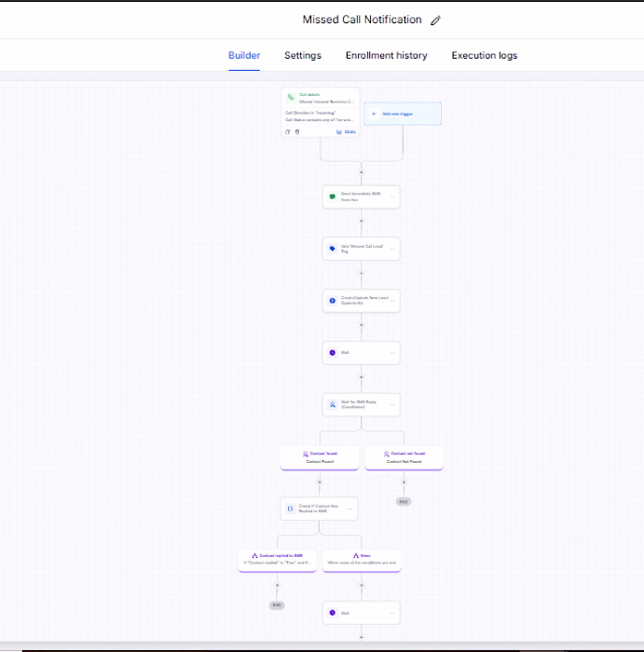Edit the workflow name with pencil icon
Image resolution: width=644 pixels, height=652 pixels.
click(x=435, y=20)
